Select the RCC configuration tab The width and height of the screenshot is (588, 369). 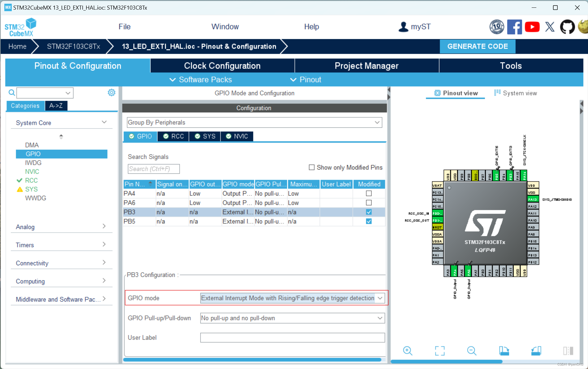173,136
